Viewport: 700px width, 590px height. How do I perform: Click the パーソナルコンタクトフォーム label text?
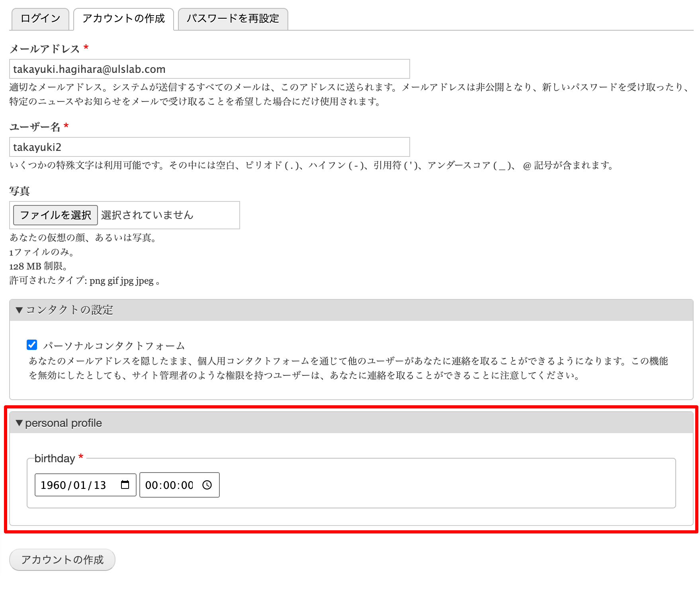click(x=114, y=346)
